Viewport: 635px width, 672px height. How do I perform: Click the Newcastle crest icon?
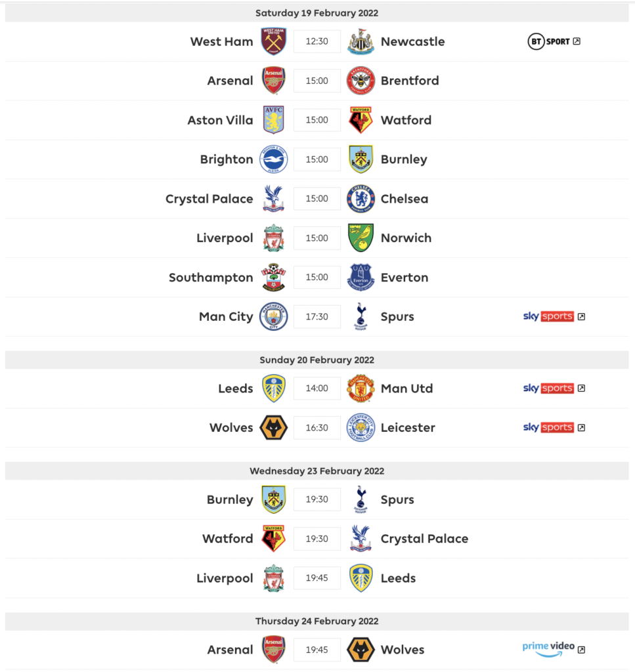pyautogui.click(x=361, y=41)
